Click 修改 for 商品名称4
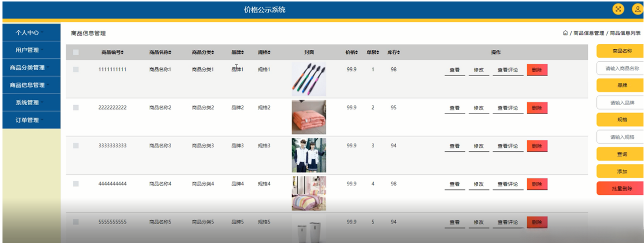The image size is (644, 243). pyautogui.click(x=479, y=184)
